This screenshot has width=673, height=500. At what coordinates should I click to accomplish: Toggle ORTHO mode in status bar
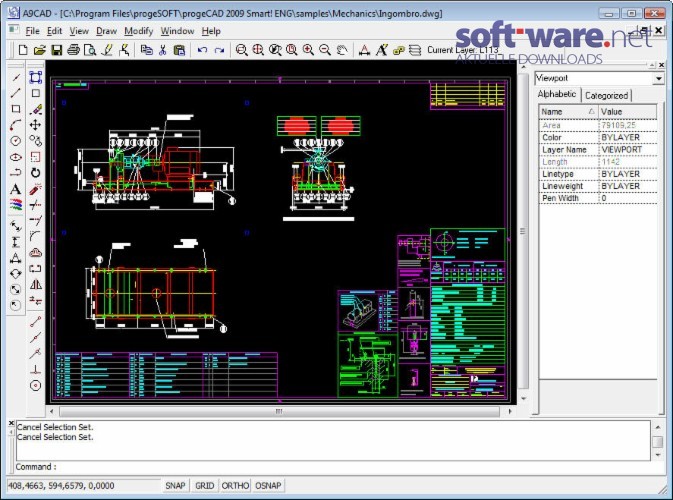pos(235,485)
